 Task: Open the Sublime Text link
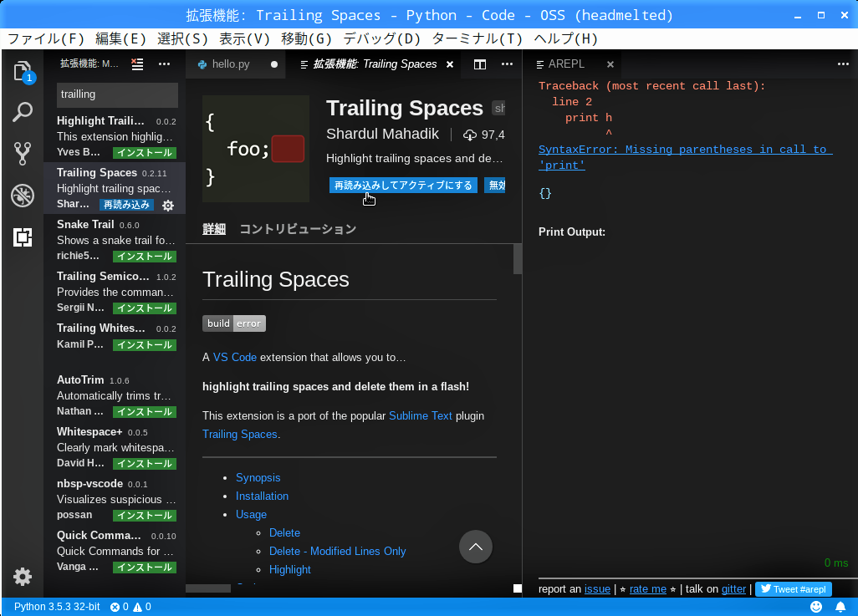tap(421, 415)
